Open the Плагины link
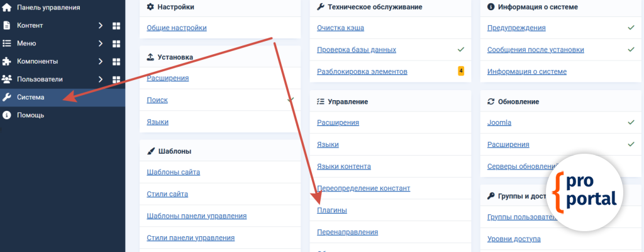 (x=331, y=210)
